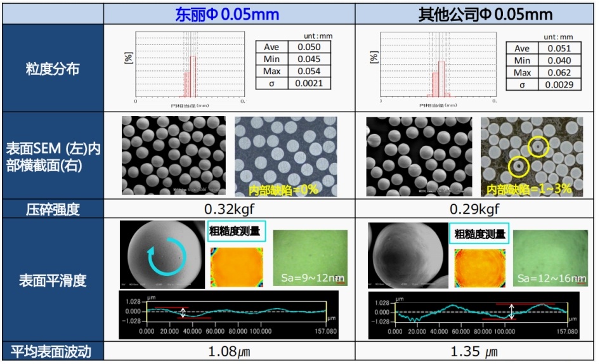
Task: Open the green image labeled Sa=12~16nm
Action: pos(551,258)
